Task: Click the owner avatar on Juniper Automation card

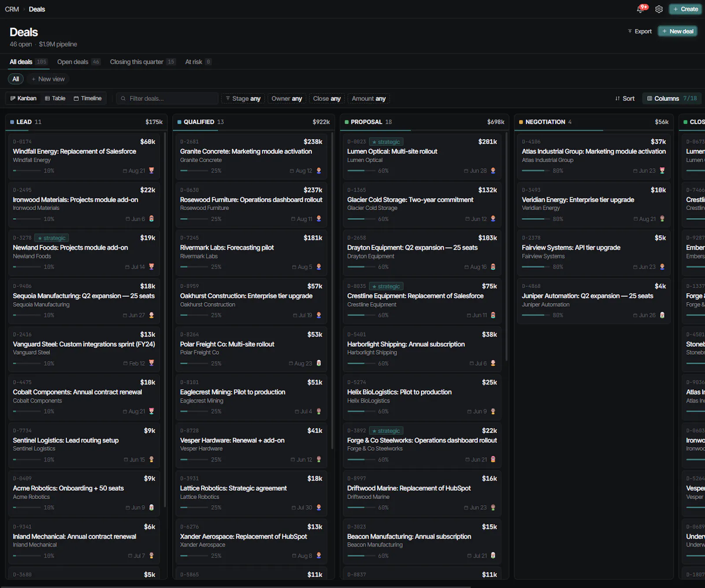Action: pos(662,315)
